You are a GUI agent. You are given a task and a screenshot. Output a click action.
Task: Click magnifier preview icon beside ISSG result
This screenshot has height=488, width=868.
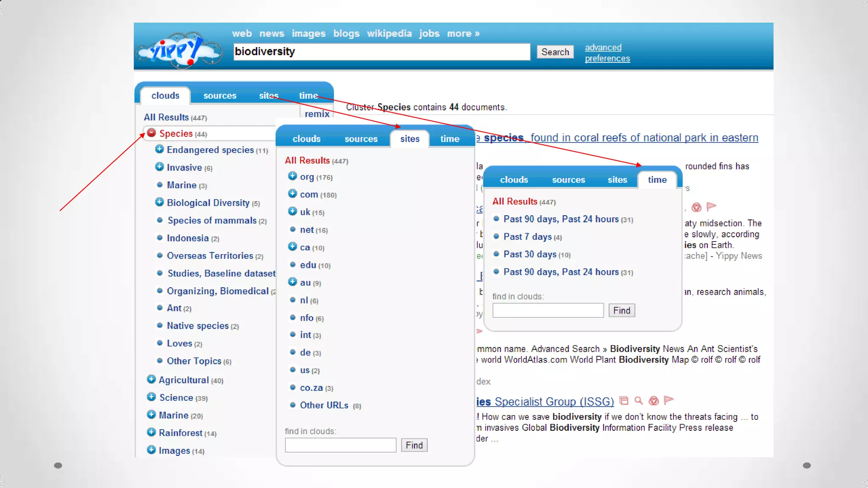pos(638,401)
